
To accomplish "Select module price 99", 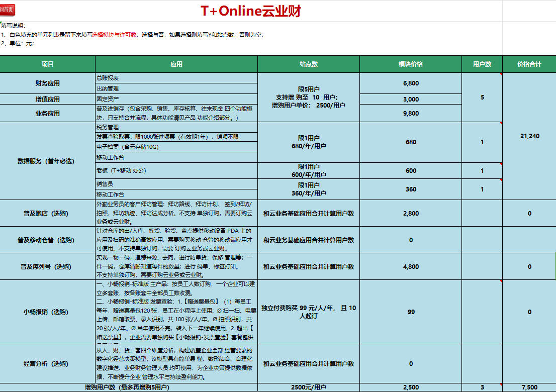I will (411, 312).
